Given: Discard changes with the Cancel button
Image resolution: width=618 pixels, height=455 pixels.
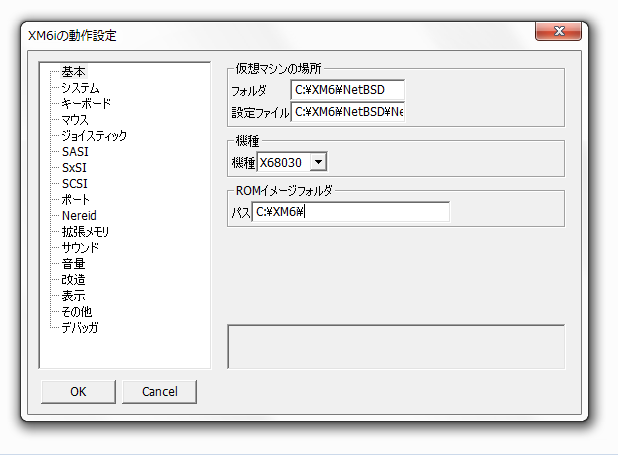Looking at the screenshot, I should click(x=160, y=392).
